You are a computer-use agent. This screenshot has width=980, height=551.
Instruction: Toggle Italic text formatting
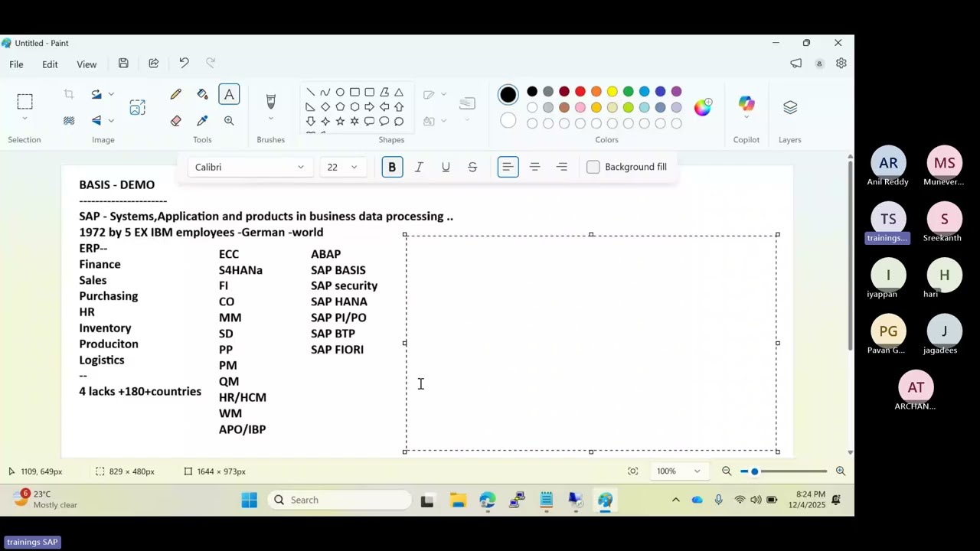point(419,167)
